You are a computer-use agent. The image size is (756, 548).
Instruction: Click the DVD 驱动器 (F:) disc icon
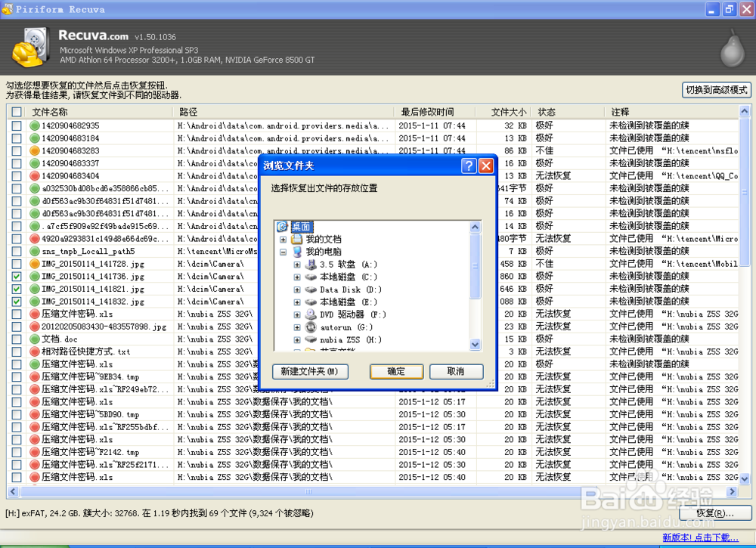pos(311,314)
